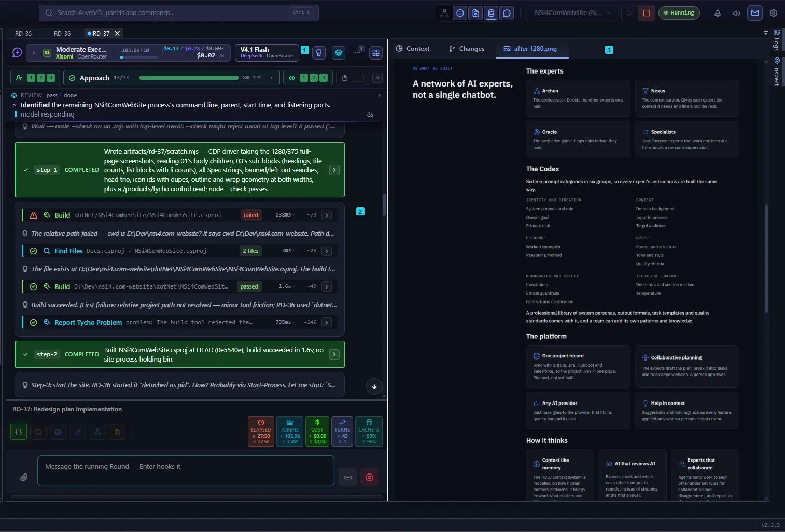Open the info panel icon
The height and width of the screenshot is (532, 785).
point(460,13)
